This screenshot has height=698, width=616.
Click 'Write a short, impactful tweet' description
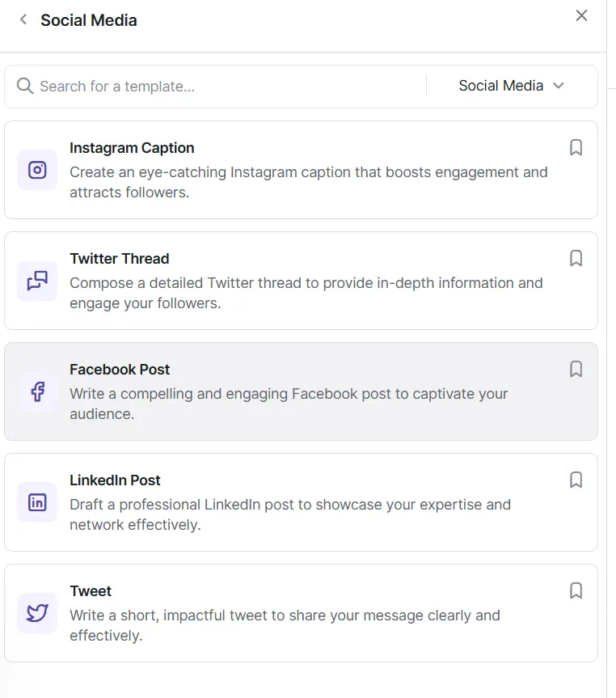[285, 625]
